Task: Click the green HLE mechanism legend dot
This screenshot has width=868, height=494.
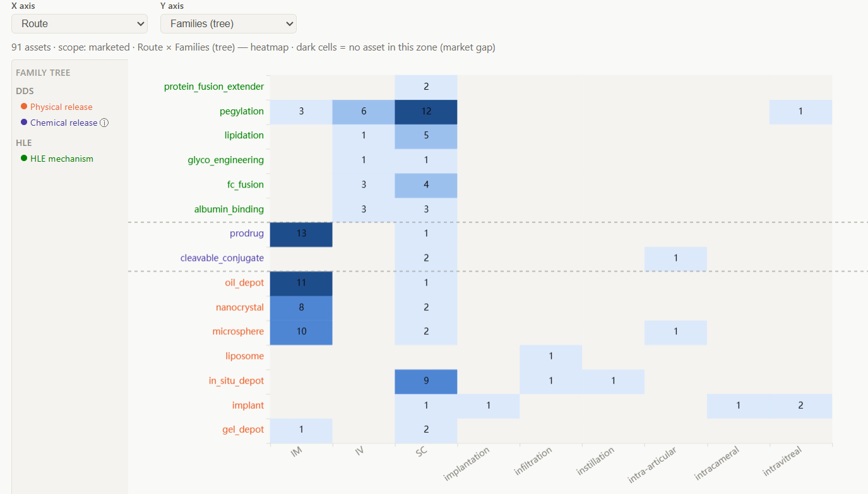Action: (x=24, y=159)
